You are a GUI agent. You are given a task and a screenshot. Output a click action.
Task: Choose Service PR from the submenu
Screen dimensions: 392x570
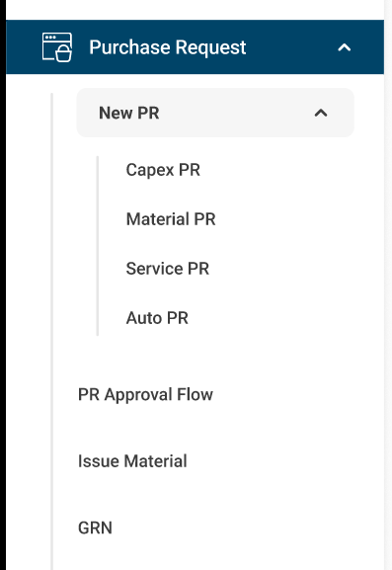[x=168, y=269]
